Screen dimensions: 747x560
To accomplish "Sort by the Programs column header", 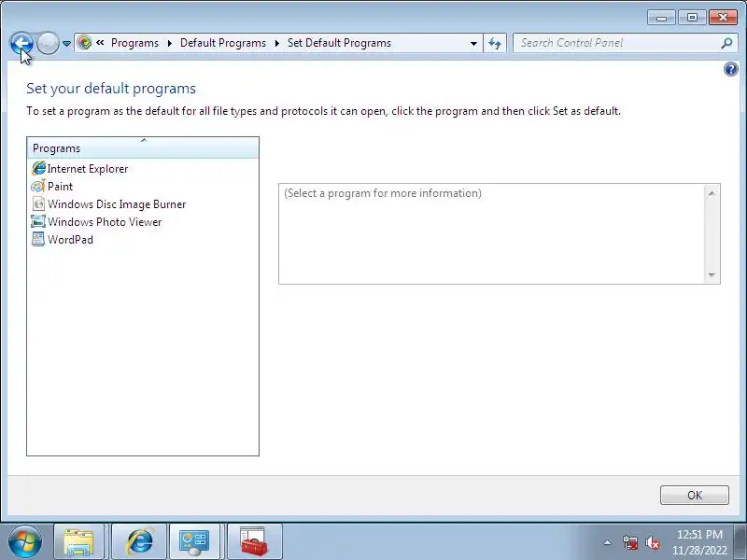I will 143,148.
